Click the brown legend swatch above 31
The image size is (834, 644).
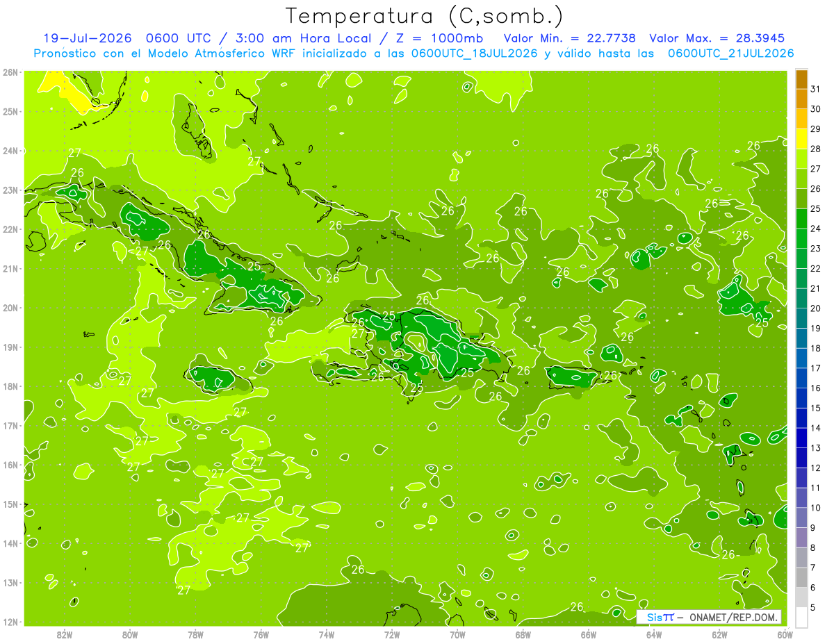[801, 79]
